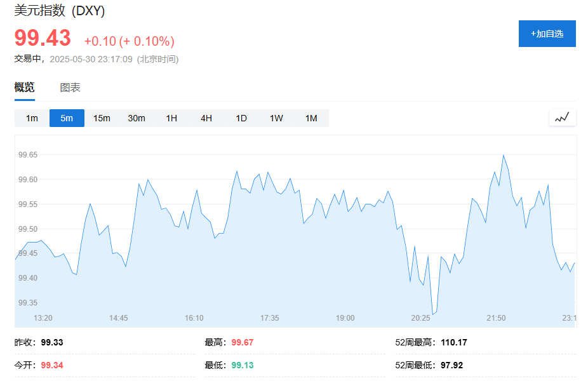Switch chart to 15m interval
The image size is (588, 381).
pyautogui.click(x=102, y=118)
